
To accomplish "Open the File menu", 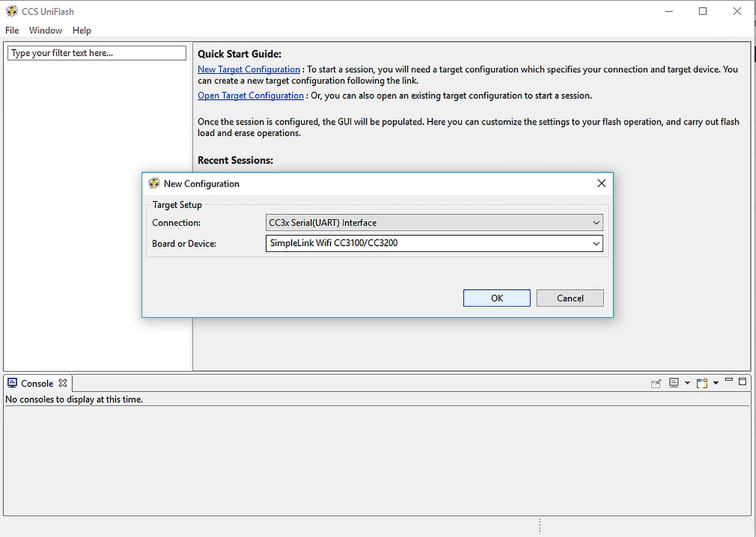I will coord(12,30).
